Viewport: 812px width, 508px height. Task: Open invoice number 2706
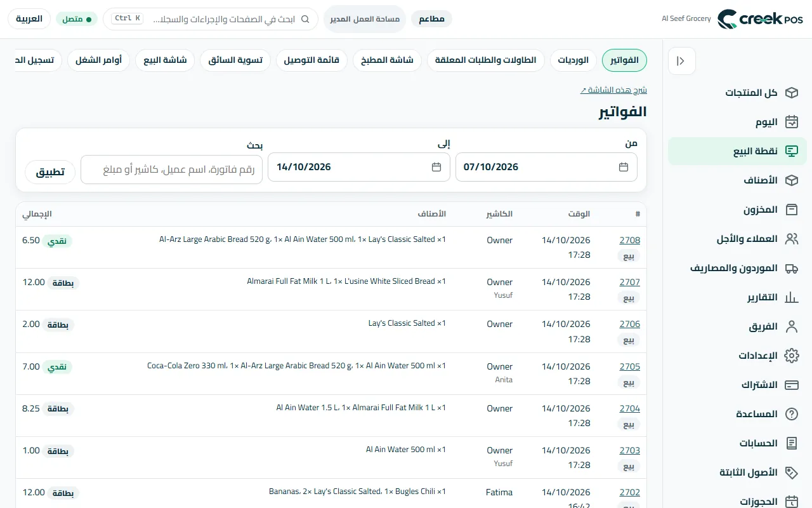pos(629,324)
